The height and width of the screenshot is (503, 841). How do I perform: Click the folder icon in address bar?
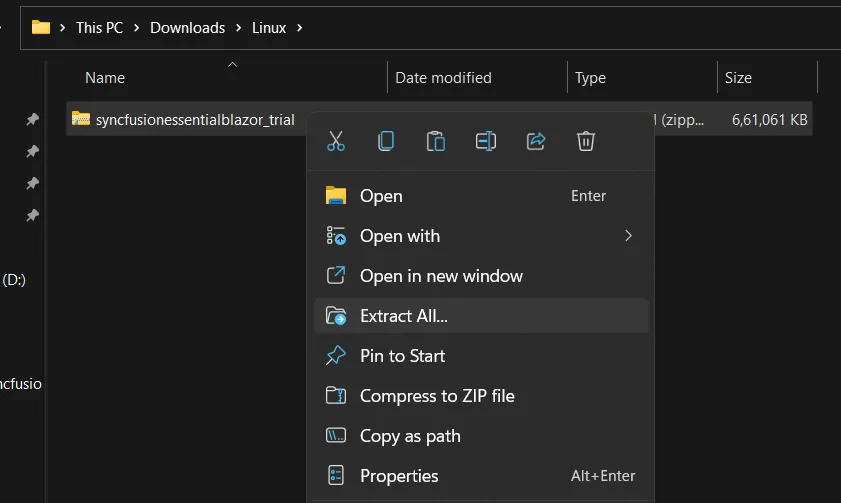pos(41,27)
